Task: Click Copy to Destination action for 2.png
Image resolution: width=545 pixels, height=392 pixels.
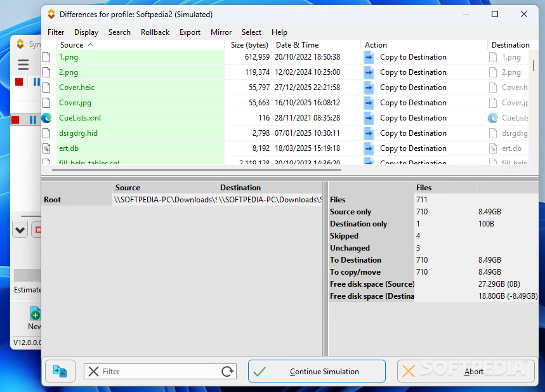Action: click(413, 72)
